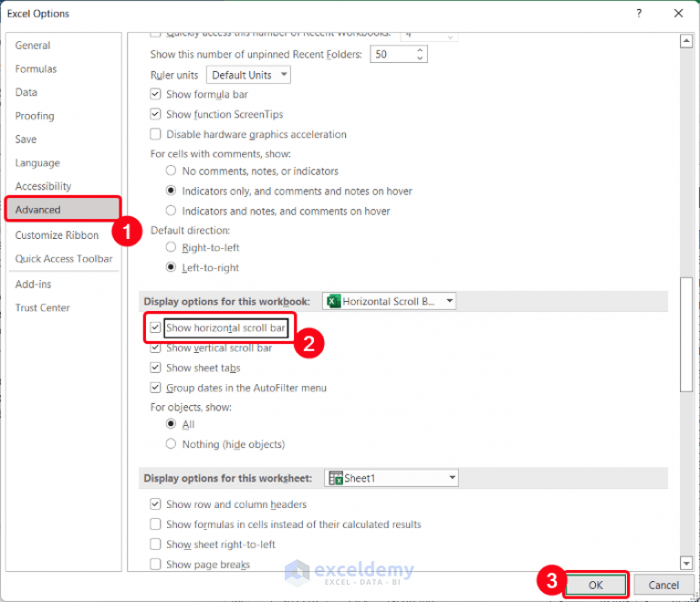The height and width of the screenshot is (602, 700).
Task: Click the Sheet1 worksheet icon in dropdown
Action: coord(336,478)
